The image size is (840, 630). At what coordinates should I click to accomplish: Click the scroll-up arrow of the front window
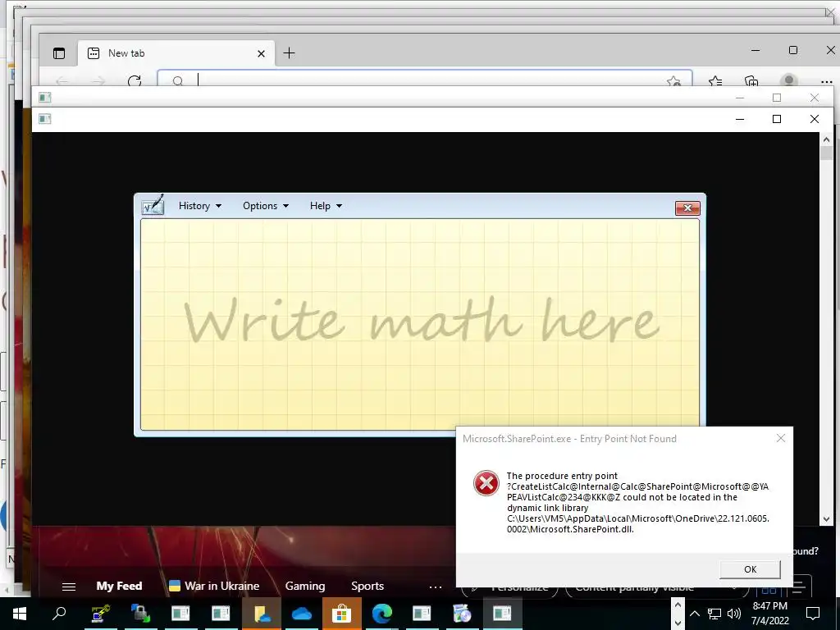[x=826, y=139]
